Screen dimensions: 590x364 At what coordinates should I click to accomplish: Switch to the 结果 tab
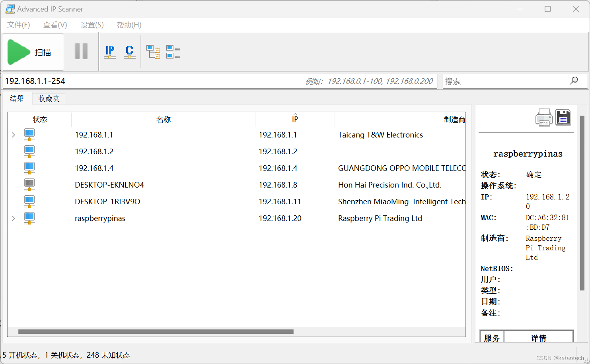(17, 98)
